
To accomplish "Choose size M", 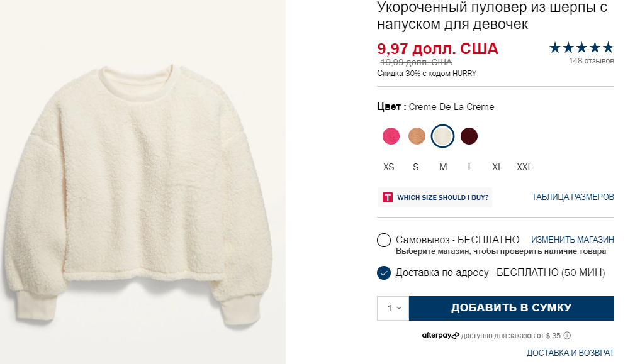I will click(443, 167).
